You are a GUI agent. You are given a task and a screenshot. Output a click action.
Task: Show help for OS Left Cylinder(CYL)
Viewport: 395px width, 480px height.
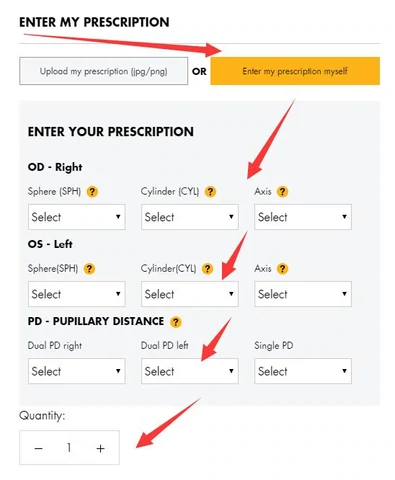[207, 269]
